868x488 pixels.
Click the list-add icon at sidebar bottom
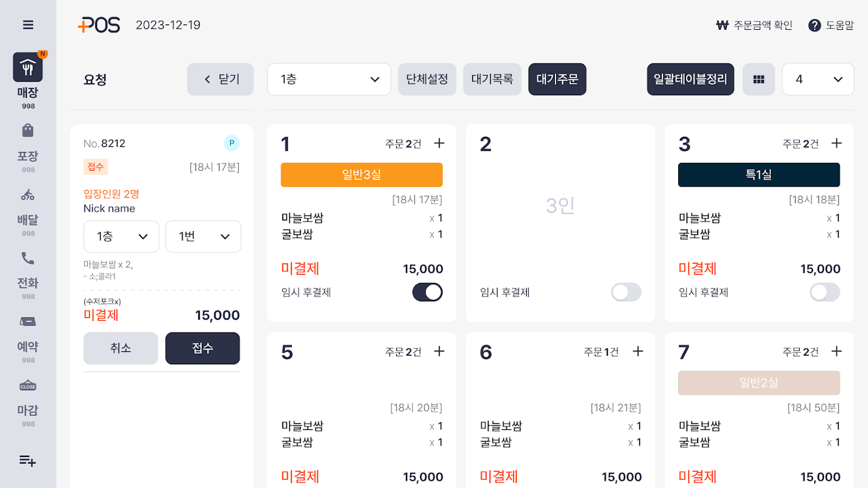tap(28, 461)
